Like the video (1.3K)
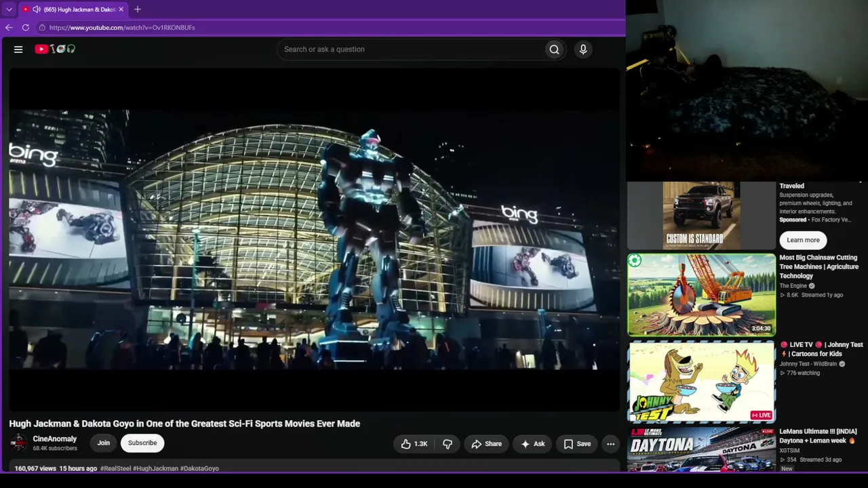The image size is (868, 488). point(414,444)
